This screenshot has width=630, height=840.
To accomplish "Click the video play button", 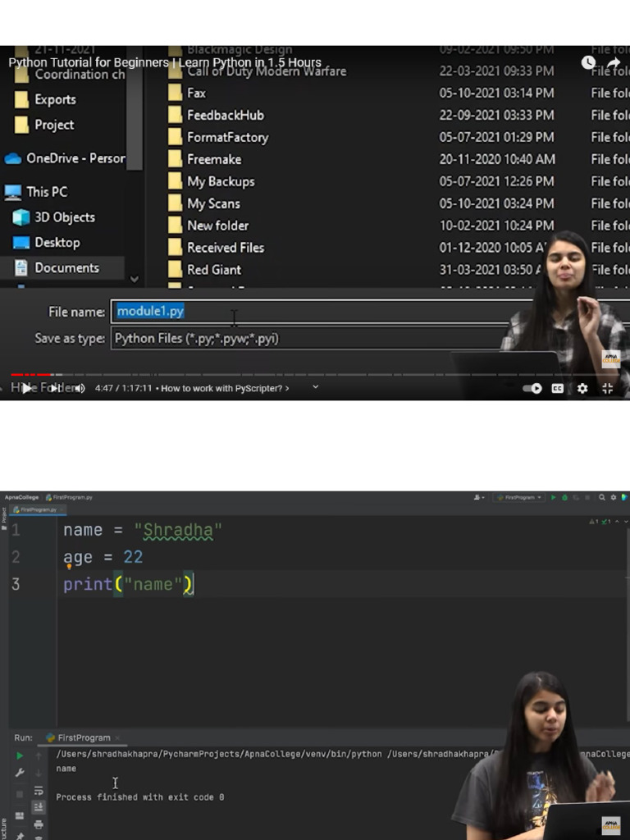I will click(26, 388).
